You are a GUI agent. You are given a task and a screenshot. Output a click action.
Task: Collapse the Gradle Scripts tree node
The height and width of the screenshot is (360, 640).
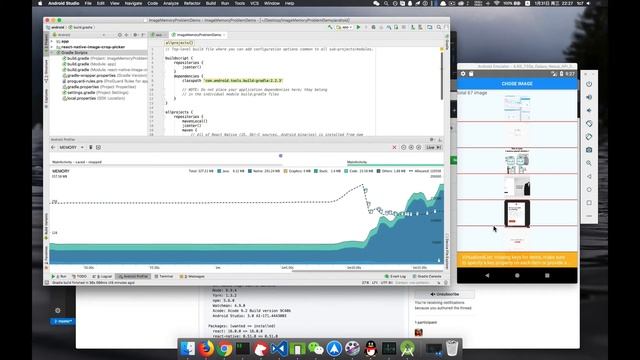pos(52,53)
